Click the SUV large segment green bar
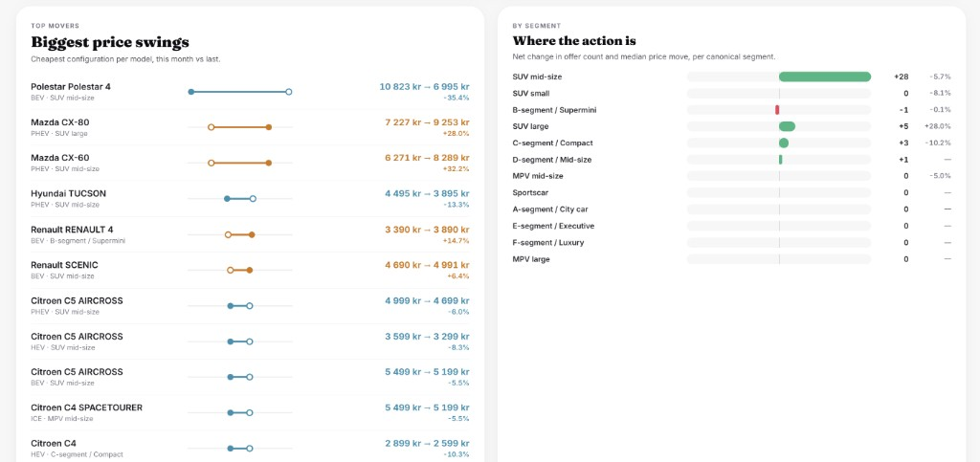Screen dimensions: 980x462 point(787,126)
